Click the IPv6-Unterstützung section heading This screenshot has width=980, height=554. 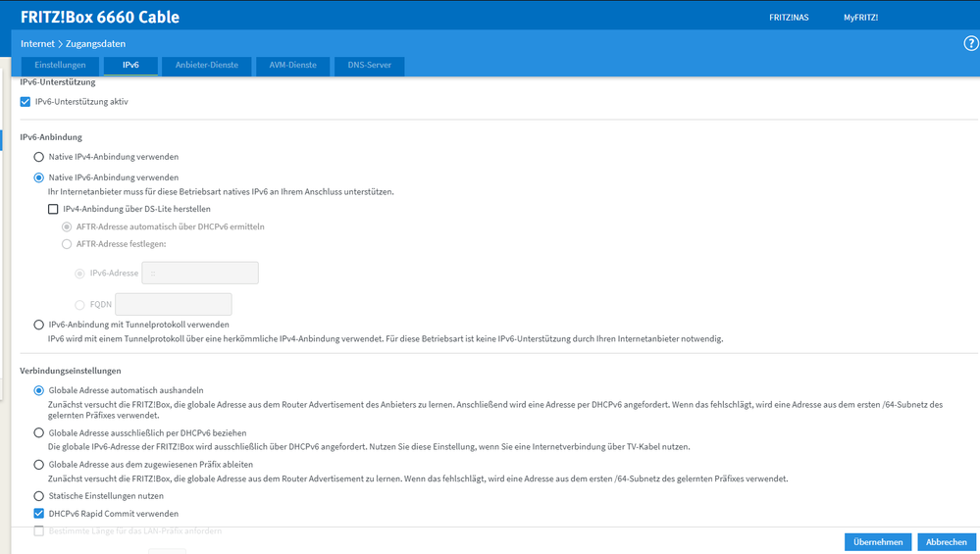pos(58,81)
